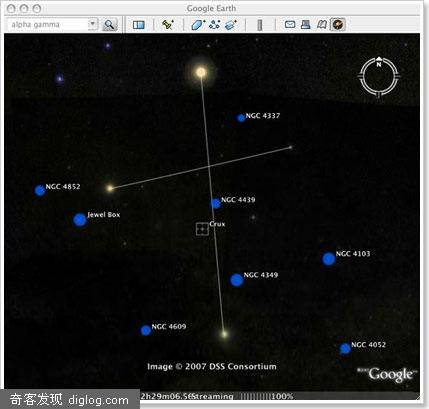Click the NGC 4439 blue marker
This screenshot has width=429, height=409.
coord(216,203)
